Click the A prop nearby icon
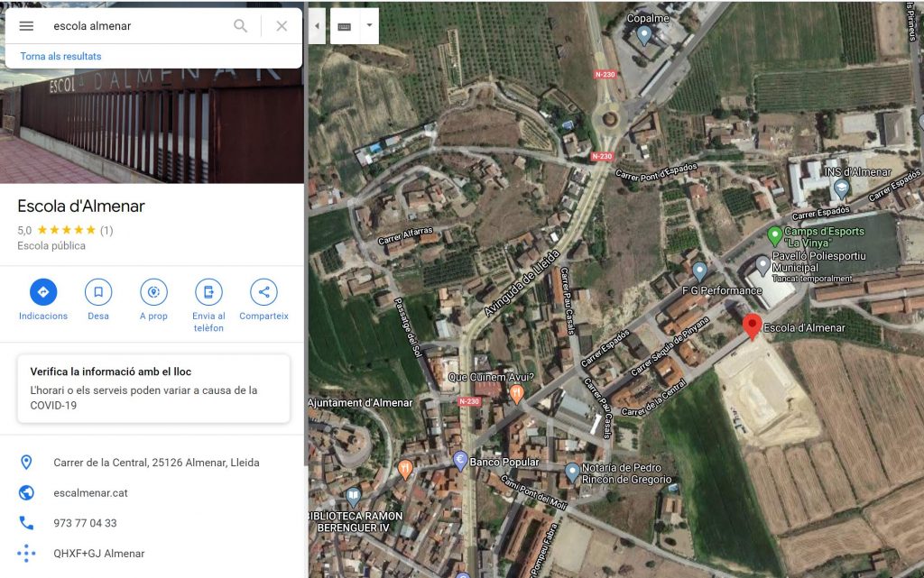This screenshot has height=578, width=924. [x=153, y=292]
